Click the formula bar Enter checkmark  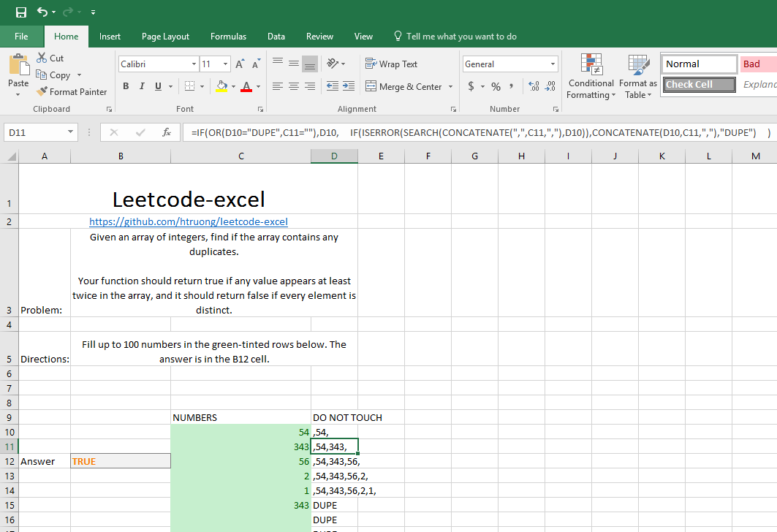(141, 132)
